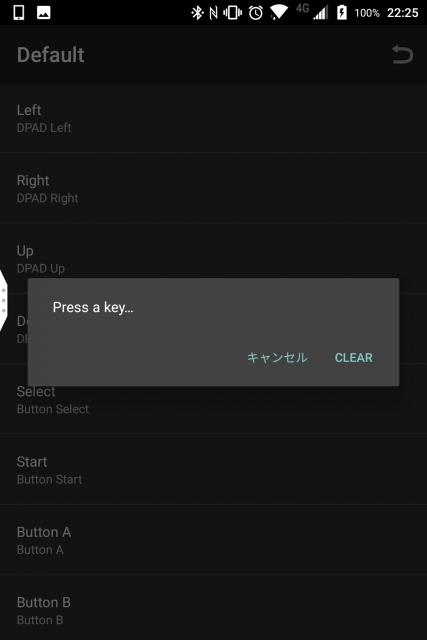Tap the battery charging status icon
Screen dimensions: 427x640
coord(342,13)
